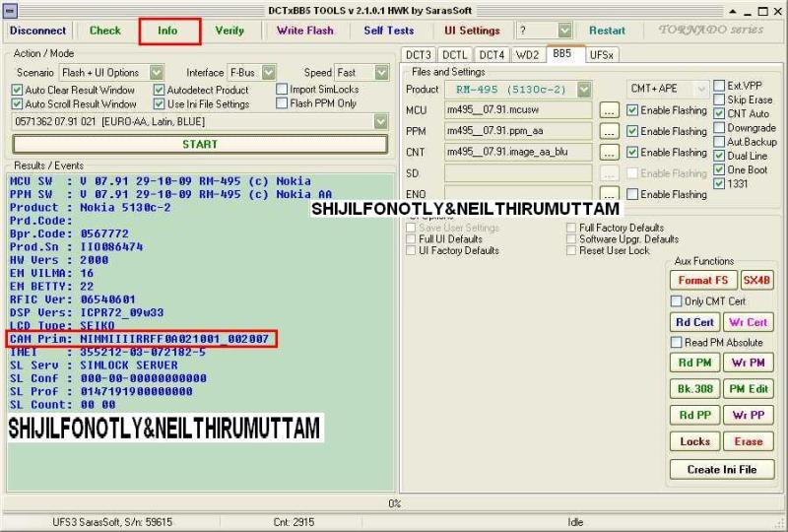
Task: Toggle PPM Enable Flashing checkbox
Action: 632,131
